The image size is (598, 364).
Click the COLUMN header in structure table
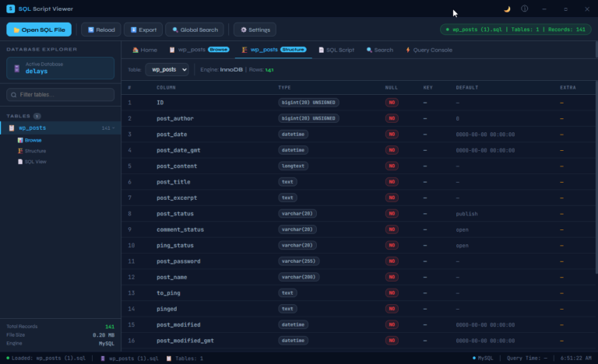click(167, 88)
